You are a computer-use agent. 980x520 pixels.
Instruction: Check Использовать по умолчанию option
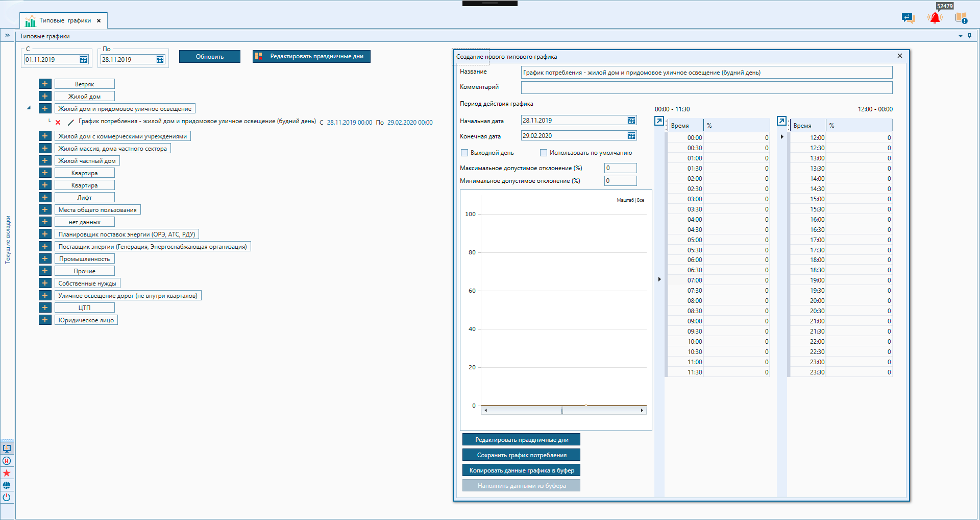(x=544, y=153)
